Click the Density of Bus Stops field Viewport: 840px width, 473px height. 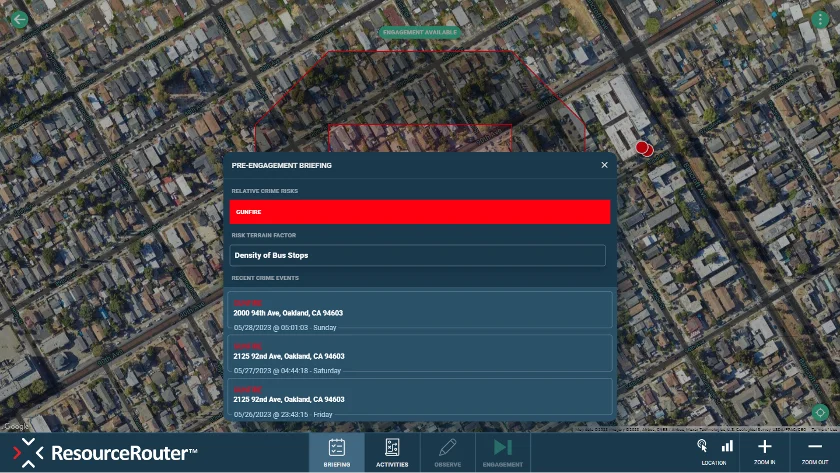(x=417, y=255)
